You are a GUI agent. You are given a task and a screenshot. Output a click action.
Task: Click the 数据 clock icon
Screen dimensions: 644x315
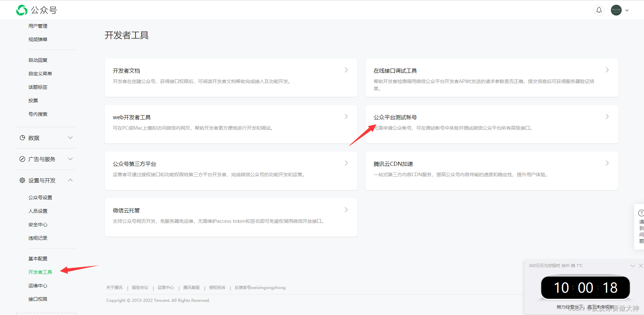click(x=22, y=138)
